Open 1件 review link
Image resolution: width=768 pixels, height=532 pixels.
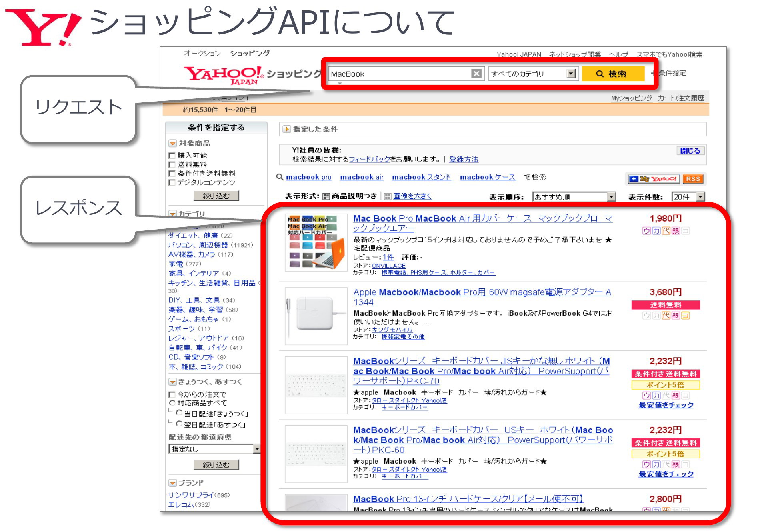388,257
